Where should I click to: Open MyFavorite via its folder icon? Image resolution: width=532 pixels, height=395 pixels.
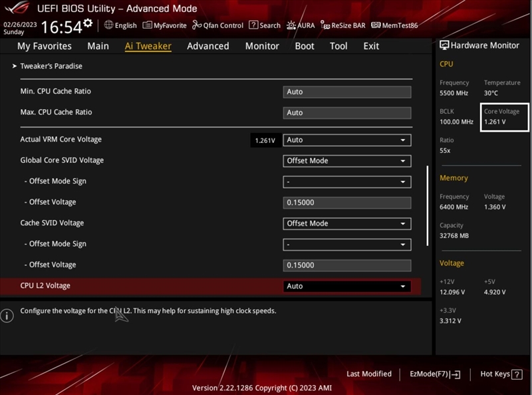tap(147, 25)
